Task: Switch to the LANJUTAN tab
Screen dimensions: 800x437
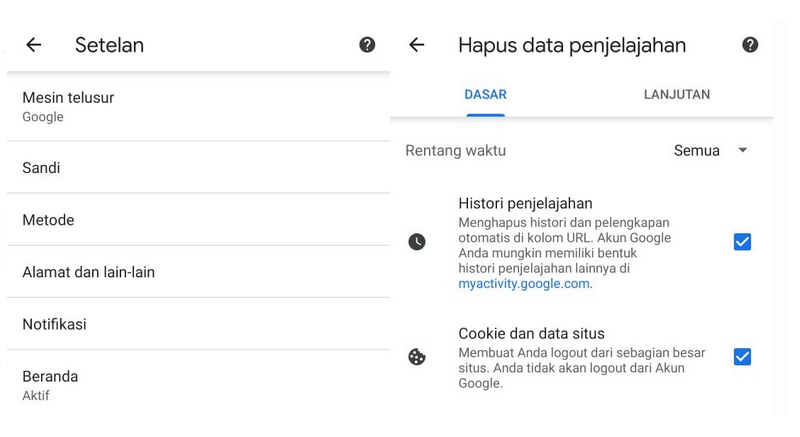Action: pos(677,95)
